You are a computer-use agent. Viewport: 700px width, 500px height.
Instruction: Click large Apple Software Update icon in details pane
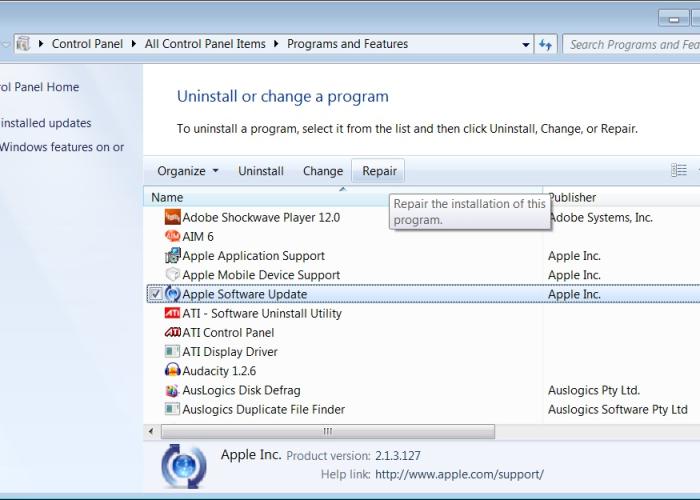click(184, 466)
